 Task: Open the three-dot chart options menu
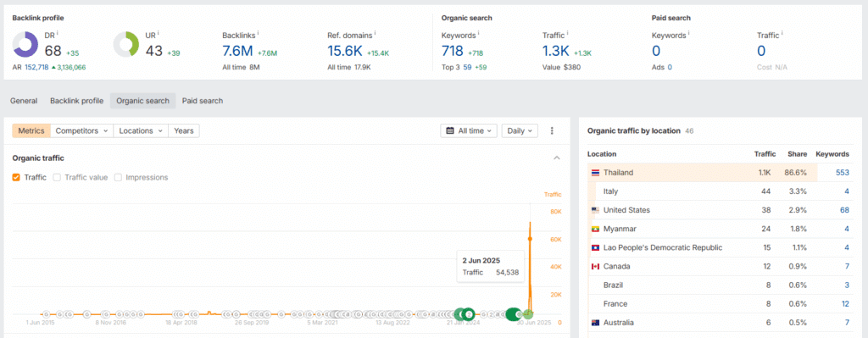(551, 131)
